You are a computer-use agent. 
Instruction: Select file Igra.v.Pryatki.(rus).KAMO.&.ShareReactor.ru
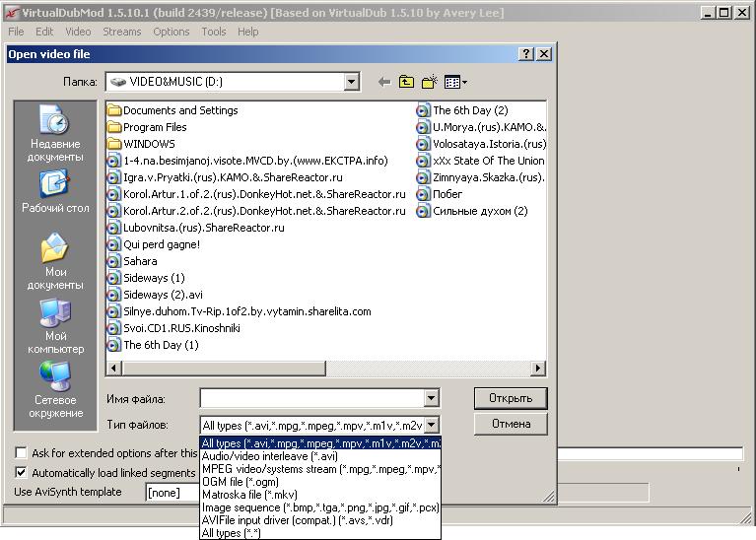[225, 177]
